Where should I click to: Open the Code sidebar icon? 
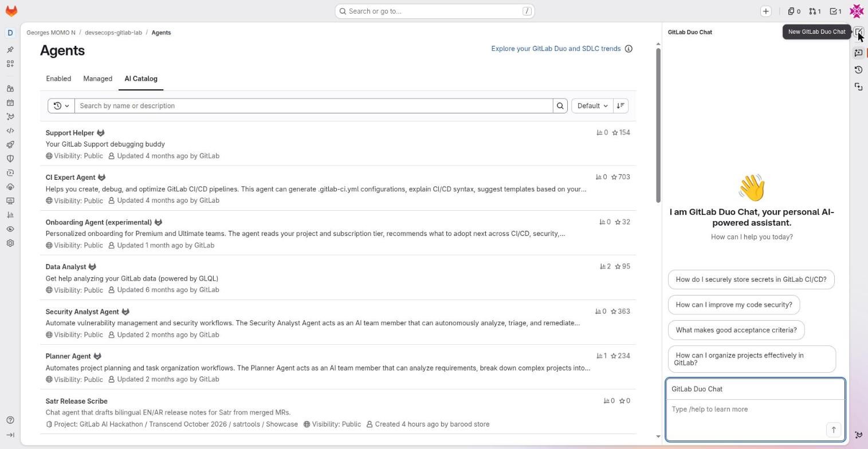pos(10,131)
